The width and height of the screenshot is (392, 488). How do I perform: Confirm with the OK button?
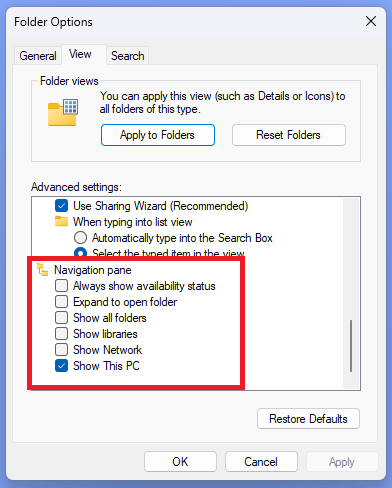[180, 462]
